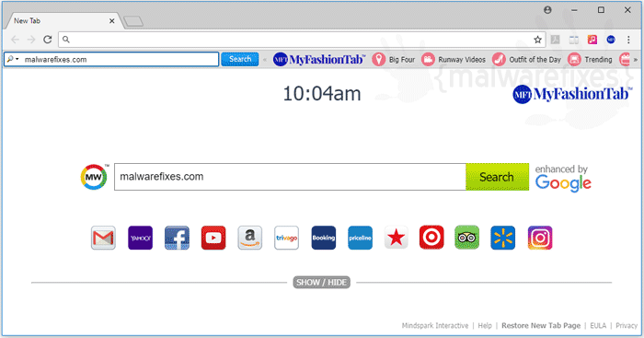Open the Gmail shortcut icon

(103, 238)
